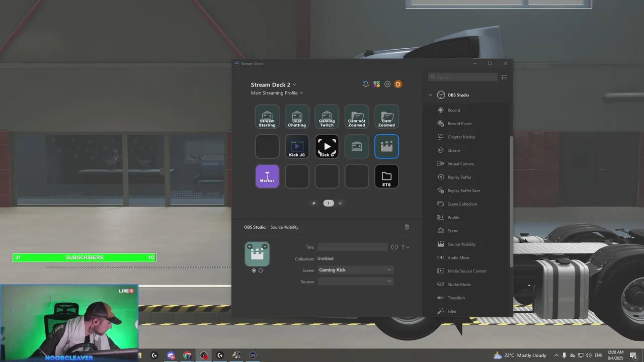Choose the Media Source Control action
Screen dimensions: 644x362
click(466, 271)
